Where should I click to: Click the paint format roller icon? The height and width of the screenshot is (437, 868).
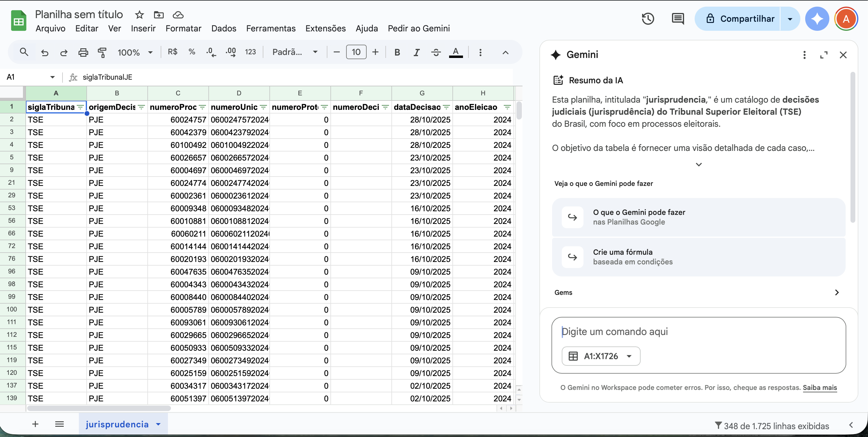tap(102, 52)
